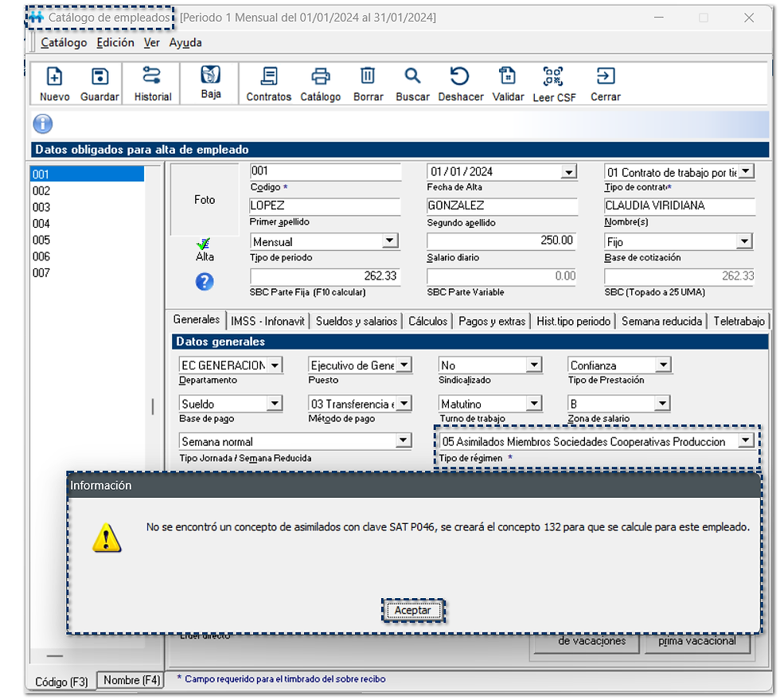Screen dimensions: 780x700
Task: Click the blue question mark help icon
Action: pyautogui.click(x=205, y=281)
